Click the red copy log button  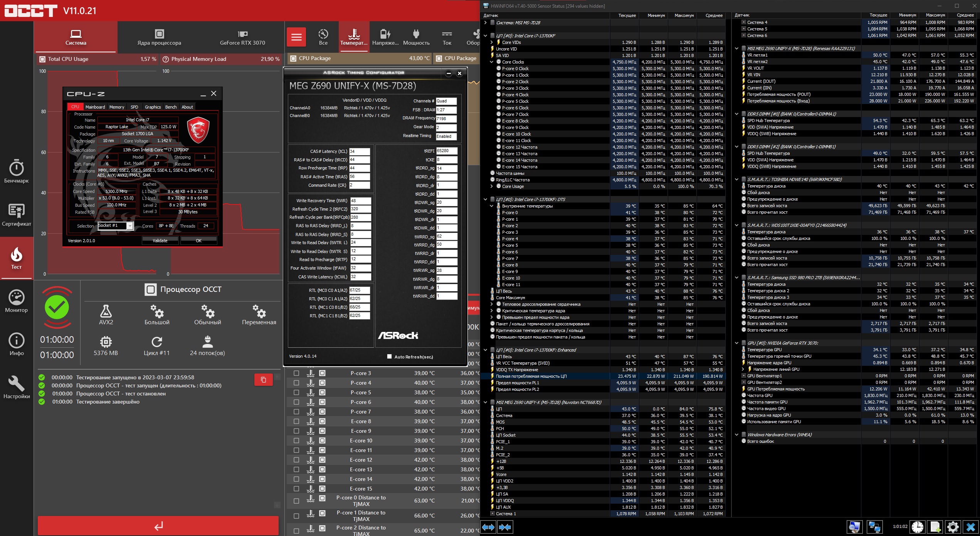[x=264, y=380]
